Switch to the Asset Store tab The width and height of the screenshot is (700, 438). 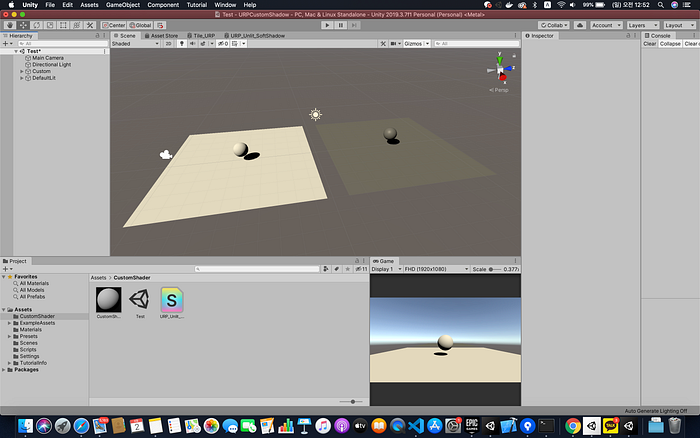coord(161,35)
